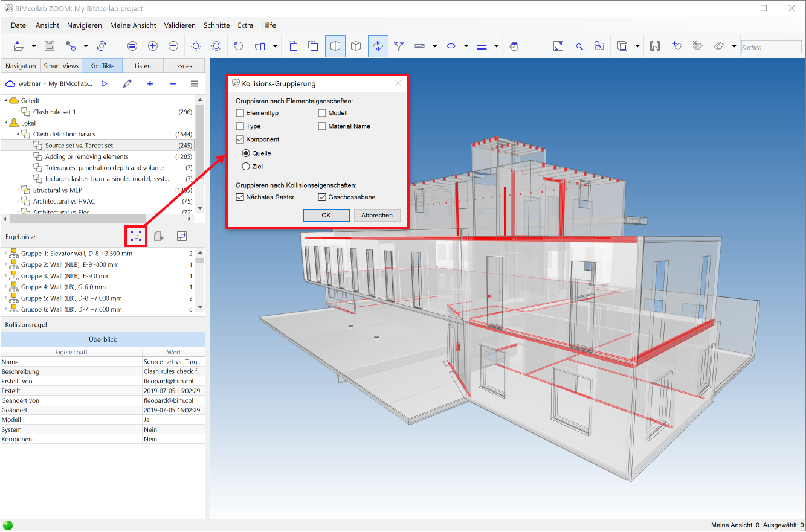
Task: Select the Ziel radio button
Action: (246, 166)
